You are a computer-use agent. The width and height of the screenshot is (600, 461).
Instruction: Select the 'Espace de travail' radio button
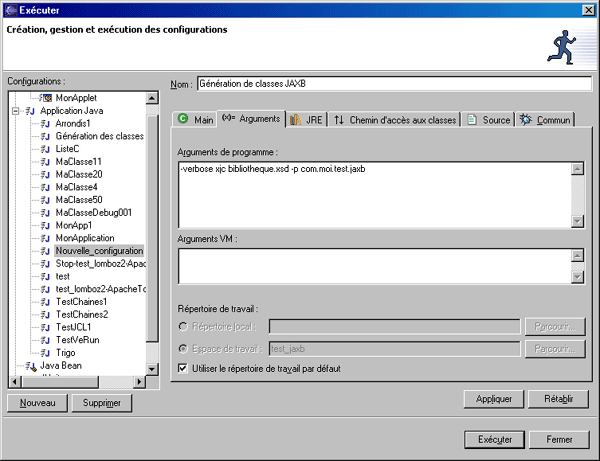pyautogui.click(x=182, y=348)
